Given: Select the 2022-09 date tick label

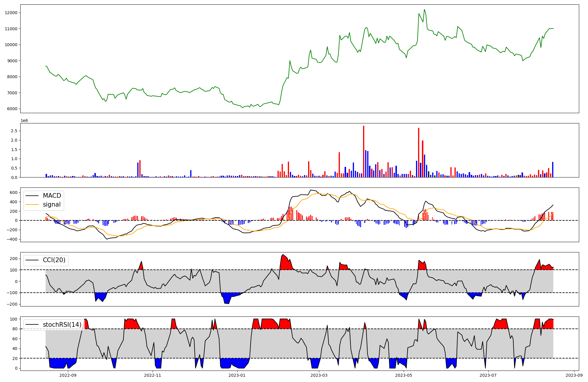Looking at the screenshot, I should [68, 375].
